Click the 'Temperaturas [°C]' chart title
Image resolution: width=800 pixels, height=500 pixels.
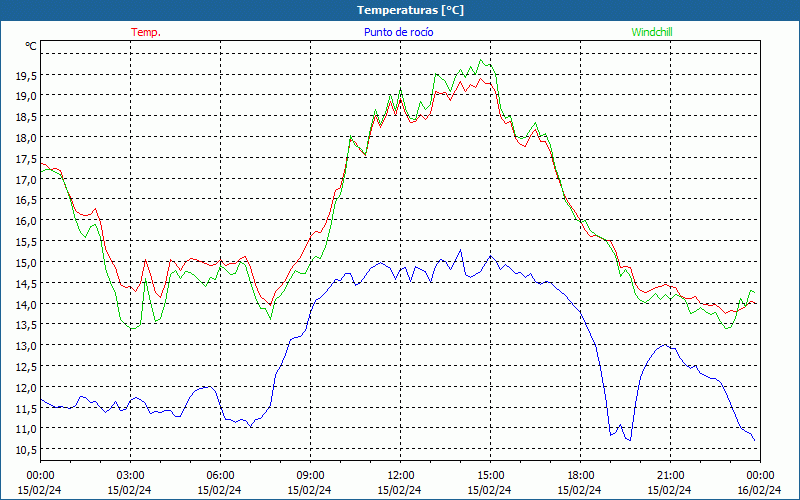(x=410, y=10)
